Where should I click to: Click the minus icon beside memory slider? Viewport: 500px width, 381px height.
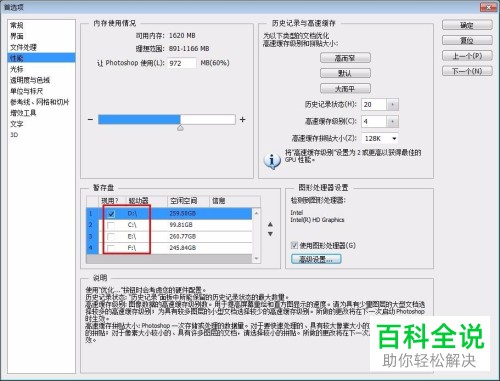[x=90, y=119]
